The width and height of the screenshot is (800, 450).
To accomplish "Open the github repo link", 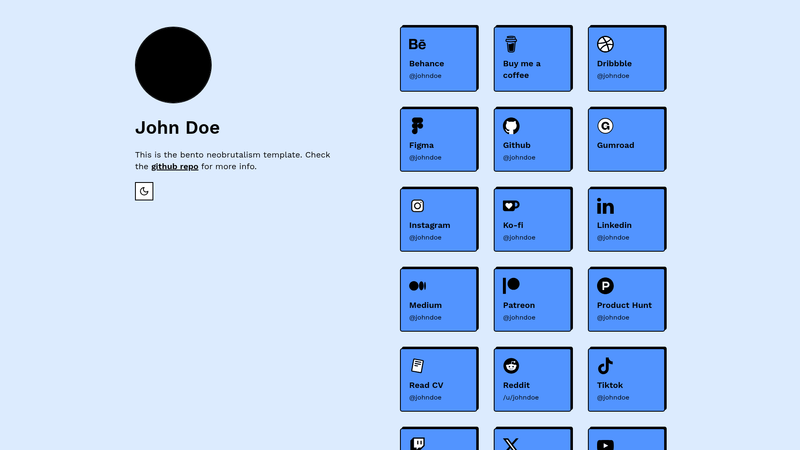I will coord(174,166).
